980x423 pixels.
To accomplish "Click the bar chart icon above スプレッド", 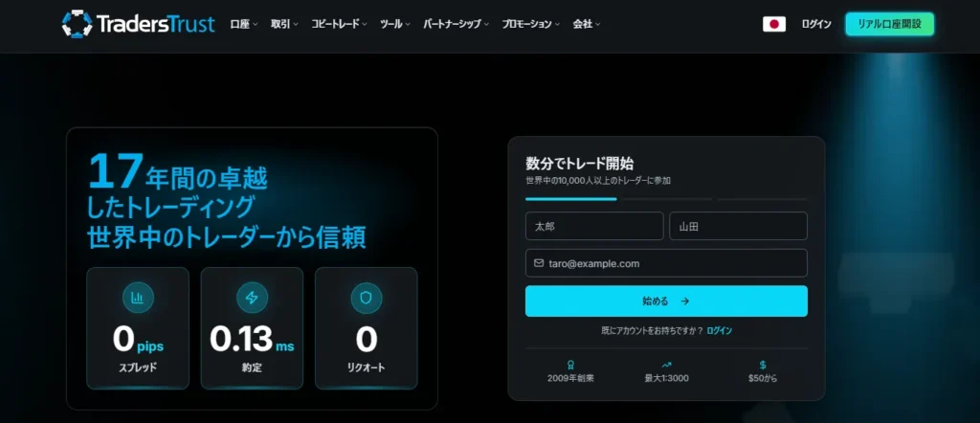I will click(138, 298).
